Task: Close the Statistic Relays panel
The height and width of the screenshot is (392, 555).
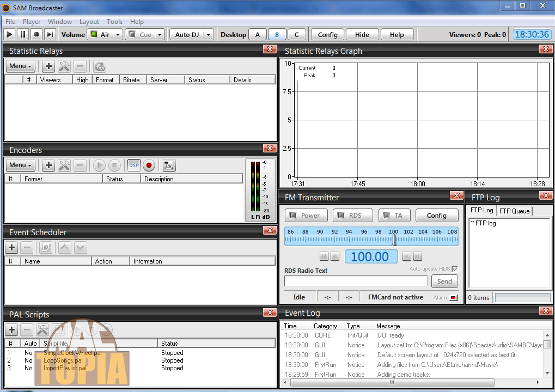Action: pyautogui.click(x=270, y=49)
